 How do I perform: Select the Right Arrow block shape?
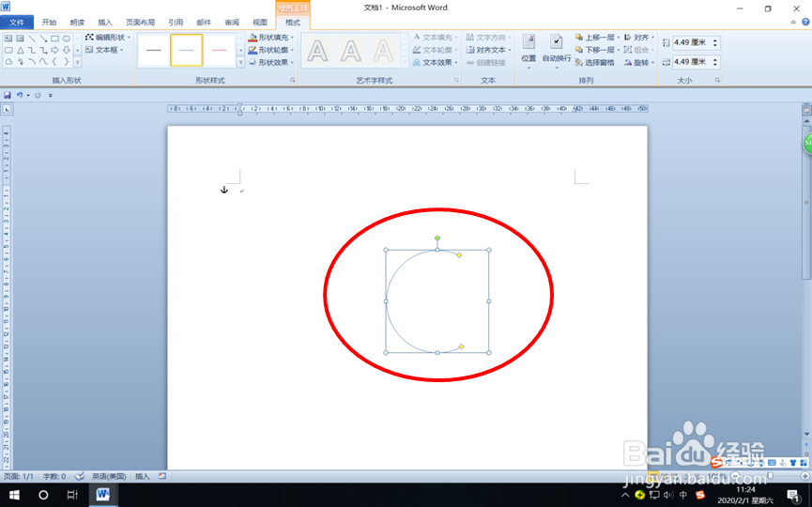[54, 51]
